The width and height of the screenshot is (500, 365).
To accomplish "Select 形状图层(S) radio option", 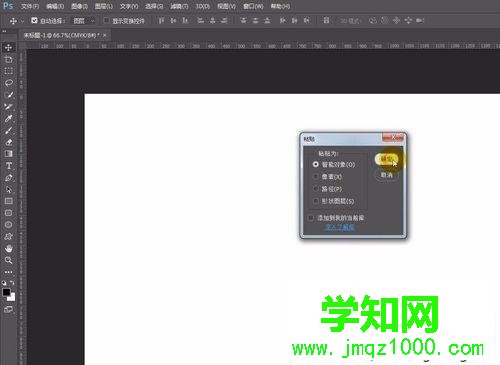I will click(x=315, y=201).
